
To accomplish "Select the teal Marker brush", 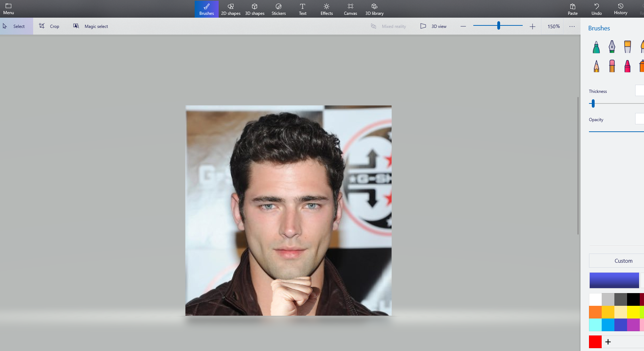I will point(596,47).
